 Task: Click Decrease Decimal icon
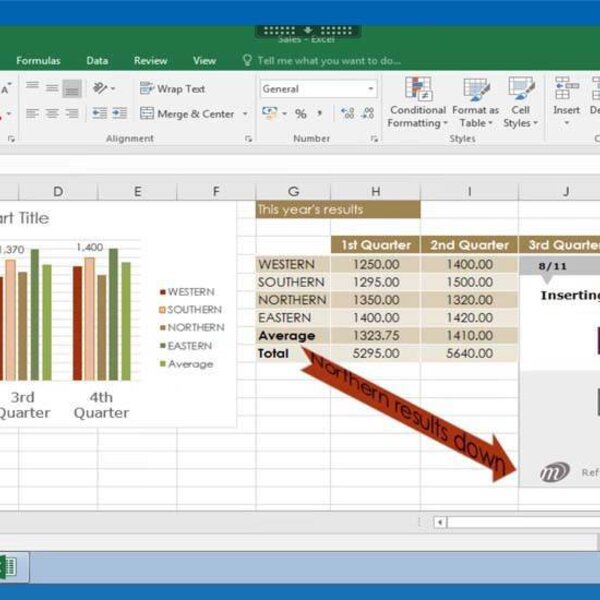[x=368, y=113]
